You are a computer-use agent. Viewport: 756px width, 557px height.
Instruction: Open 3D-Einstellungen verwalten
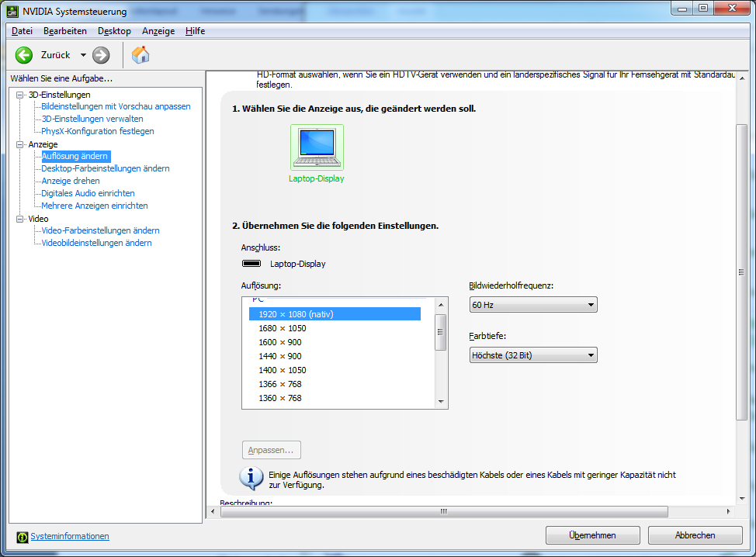(x=92, y=119)
